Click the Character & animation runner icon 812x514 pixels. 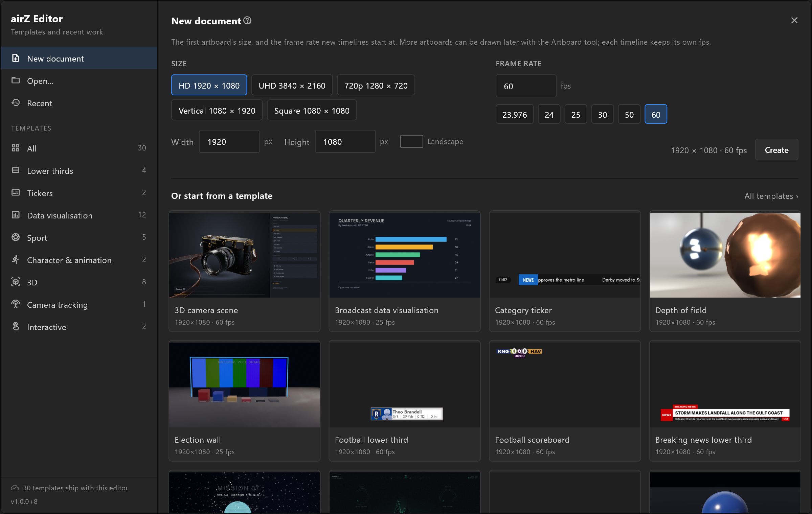16,260
